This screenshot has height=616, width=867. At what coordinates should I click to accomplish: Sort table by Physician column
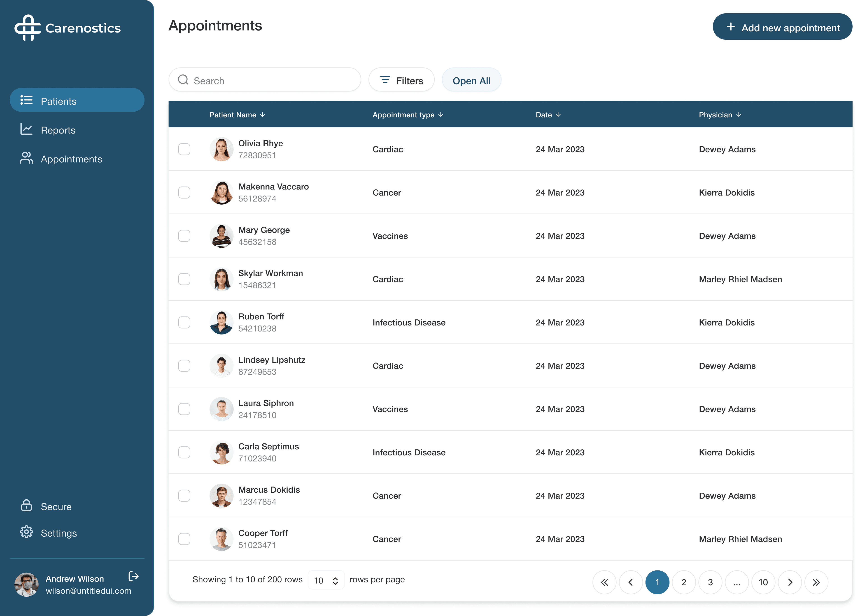(x=720, y=115)
